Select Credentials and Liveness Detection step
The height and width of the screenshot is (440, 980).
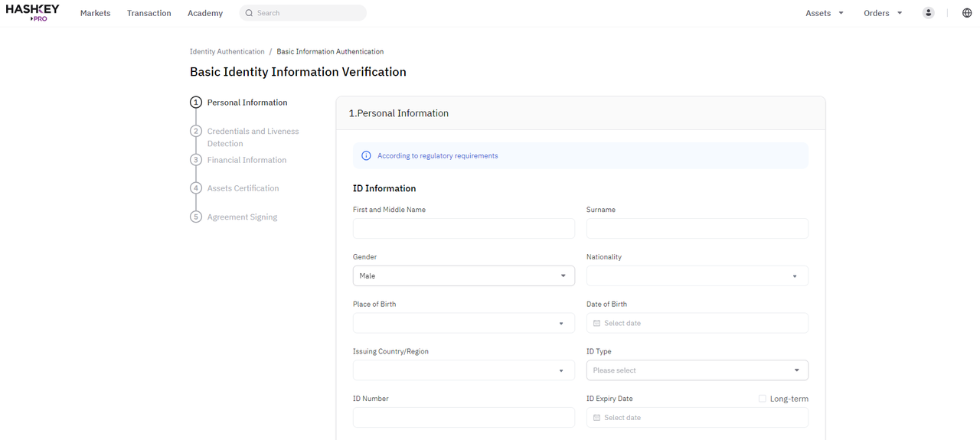point(253,137)
